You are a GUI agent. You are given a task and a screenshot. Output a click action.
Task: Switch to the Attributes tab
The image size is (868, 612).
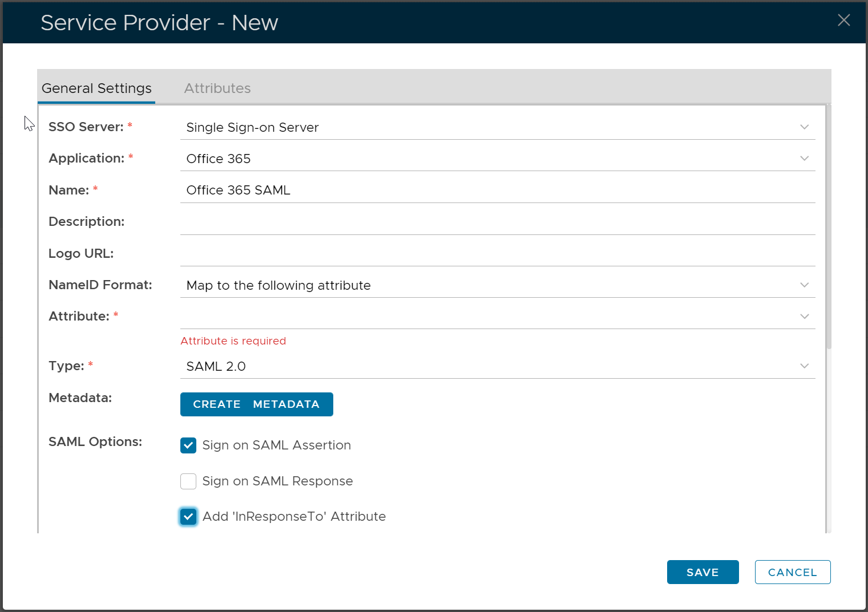pos(217,88)
